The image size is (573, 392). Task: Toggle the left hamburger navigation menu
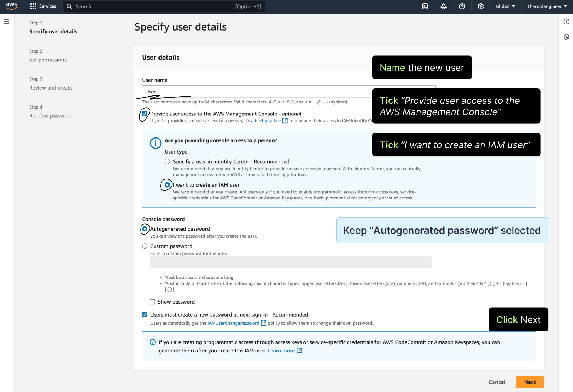[7, 22]
